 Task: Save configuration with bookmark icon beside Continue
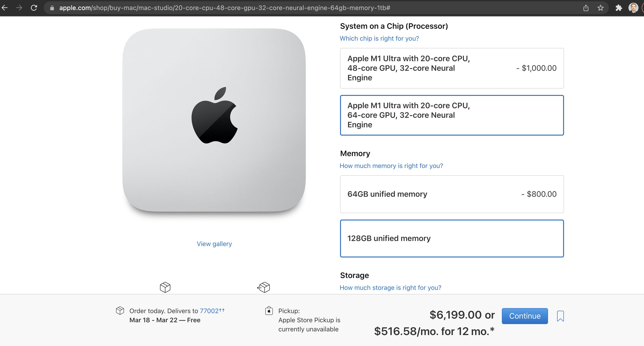[x=560, y=316]
